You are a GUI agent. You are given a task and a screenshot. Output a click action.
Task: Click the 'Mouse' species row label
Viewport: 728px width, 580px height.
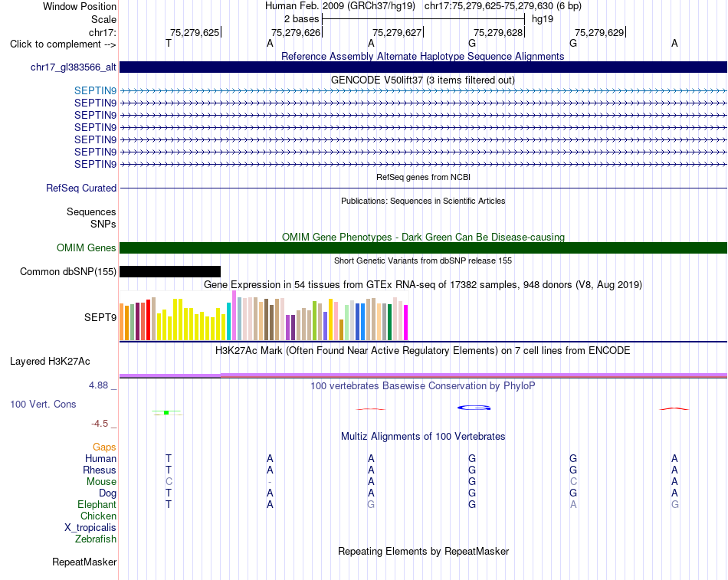[101, 482]
